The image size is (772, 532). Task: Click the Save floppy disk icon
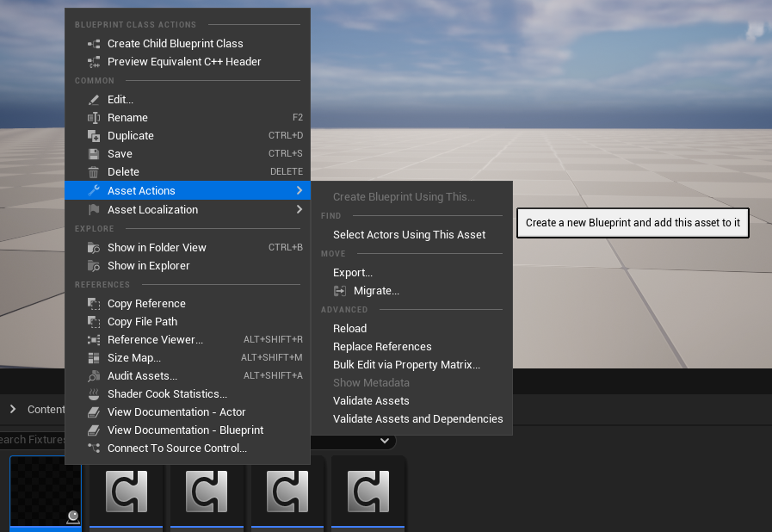[x=94, y=154]
